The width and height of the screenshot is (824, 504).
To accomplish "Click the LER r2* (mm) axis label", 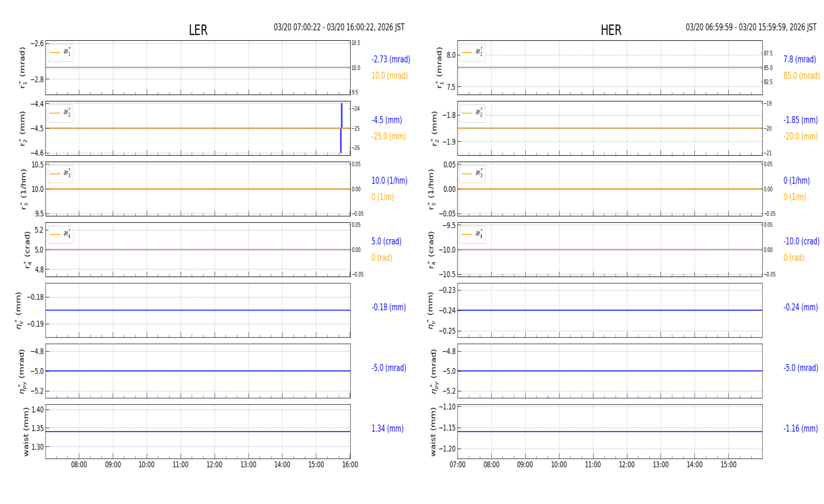I will point(23,128).
